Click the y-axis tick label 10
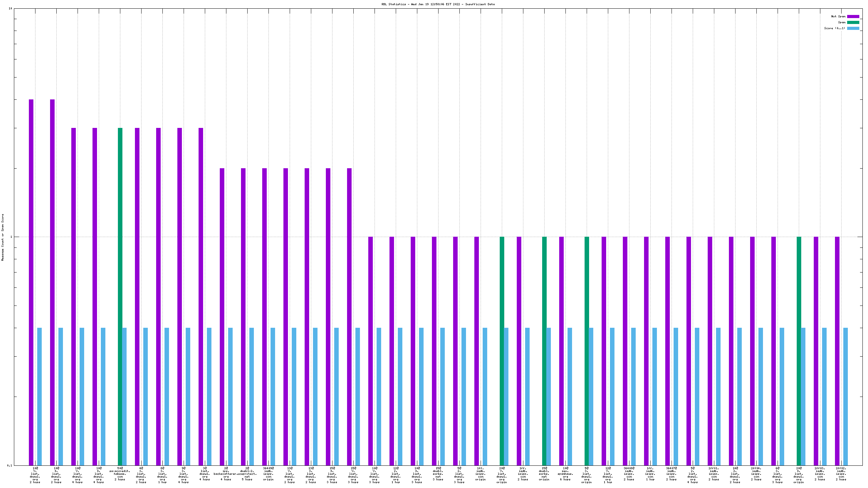868x488 pixels. 10,8
